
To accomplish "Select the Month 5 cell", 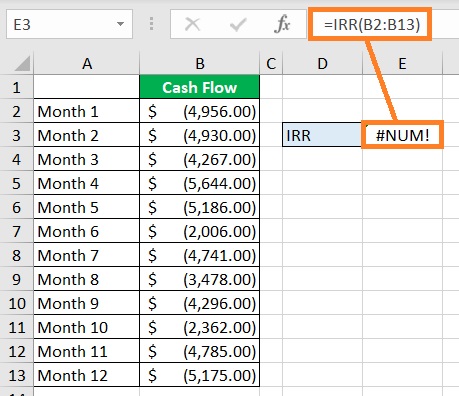I will 86,207.
